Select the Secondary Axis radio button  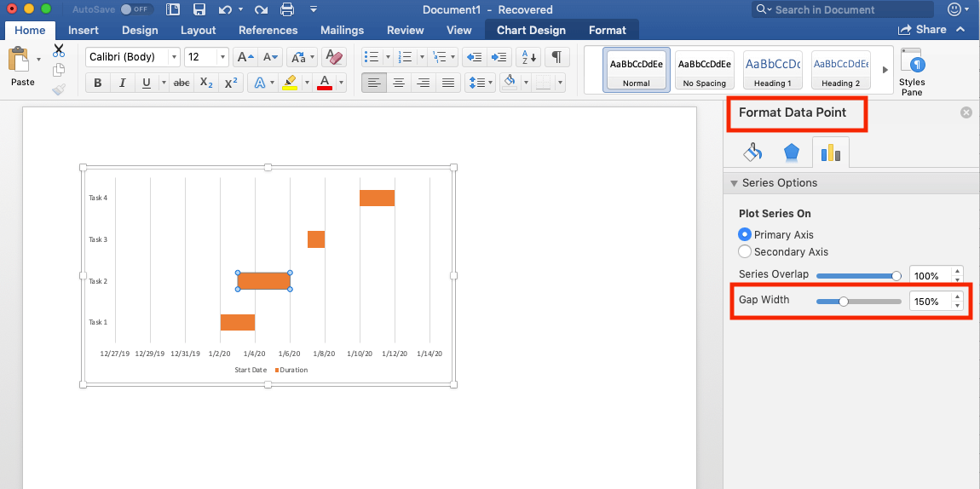(745, 251)
